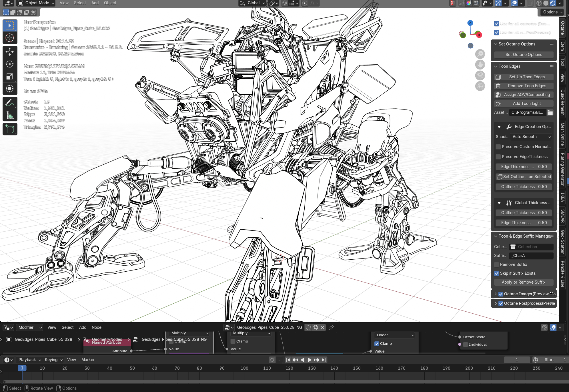Toggle fake user shield for node group
The height and width of the screenshot is (392, 569).
coord(308,328)
